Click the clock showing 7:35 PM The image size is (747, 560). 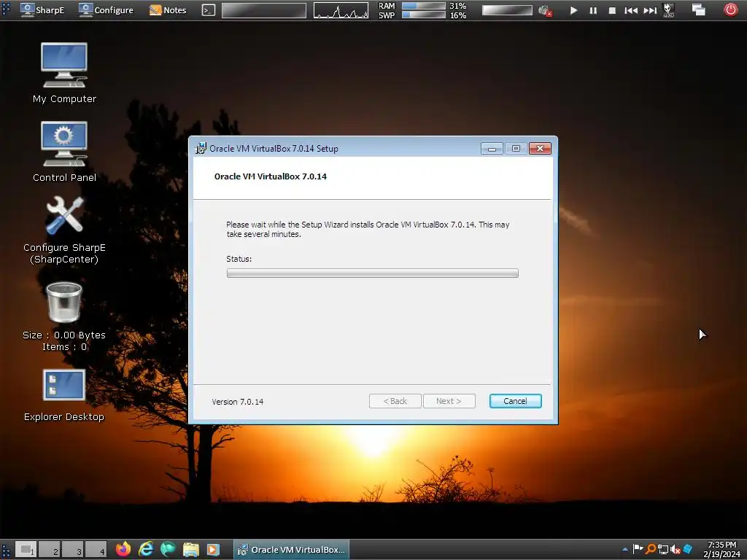pyautogui.click(x=721, y=550)
